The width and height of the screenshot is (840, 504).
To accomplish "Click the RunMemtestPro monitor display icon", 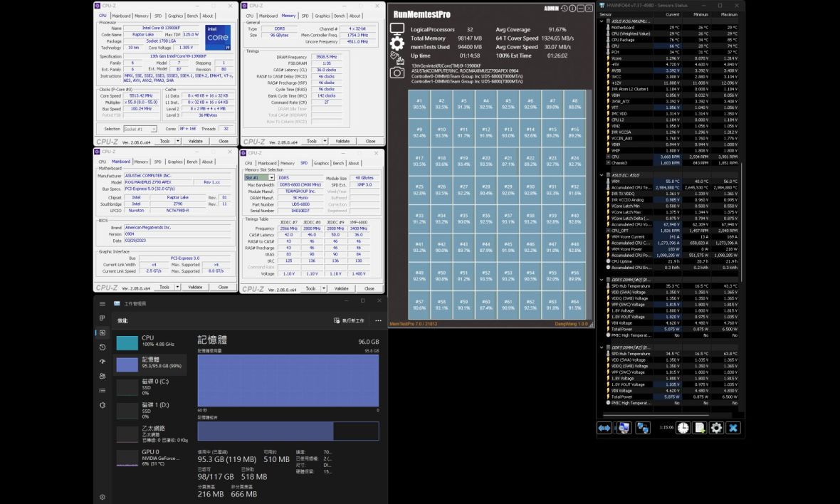I will pos(397,28).
